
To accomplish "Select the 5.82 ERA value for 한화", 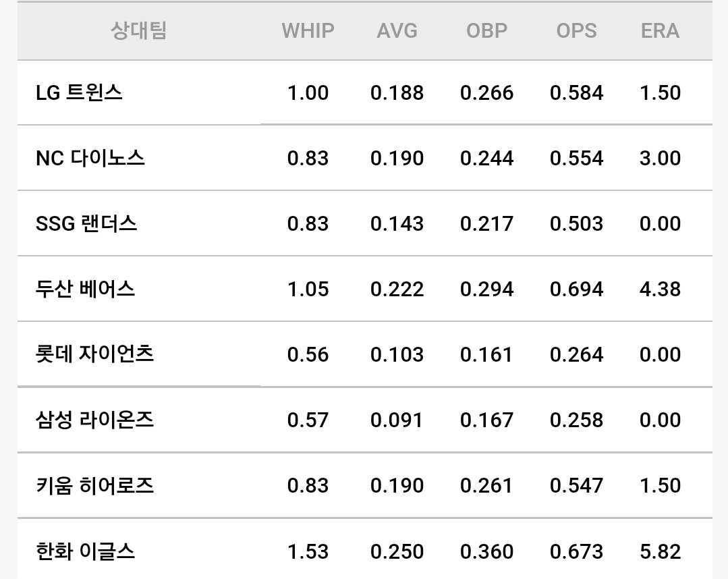I will tap(660, 551).
